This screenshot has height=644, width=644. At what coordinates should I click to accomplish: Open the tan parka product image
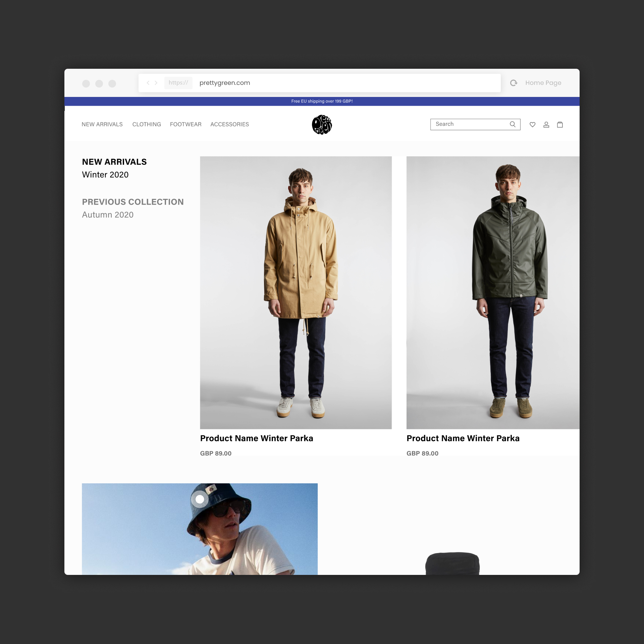pyautogui.click(x=296, y=292)
